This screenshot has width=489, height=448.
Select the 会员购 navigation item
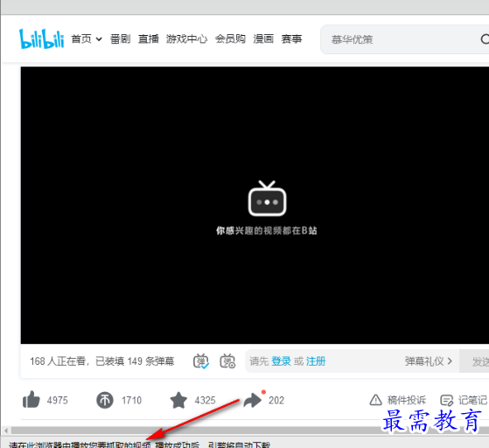tap(230, 39)
